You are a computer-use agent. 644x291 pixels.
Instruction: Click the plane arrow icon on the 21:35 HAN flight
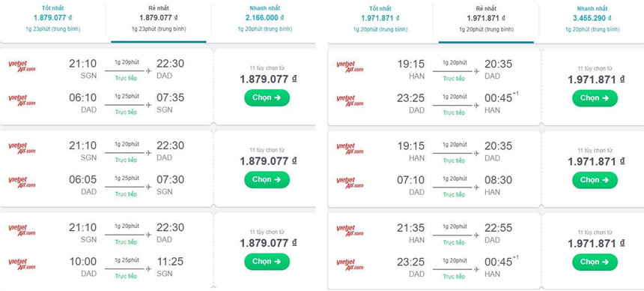pyautogui.click(x=476, y=235)
